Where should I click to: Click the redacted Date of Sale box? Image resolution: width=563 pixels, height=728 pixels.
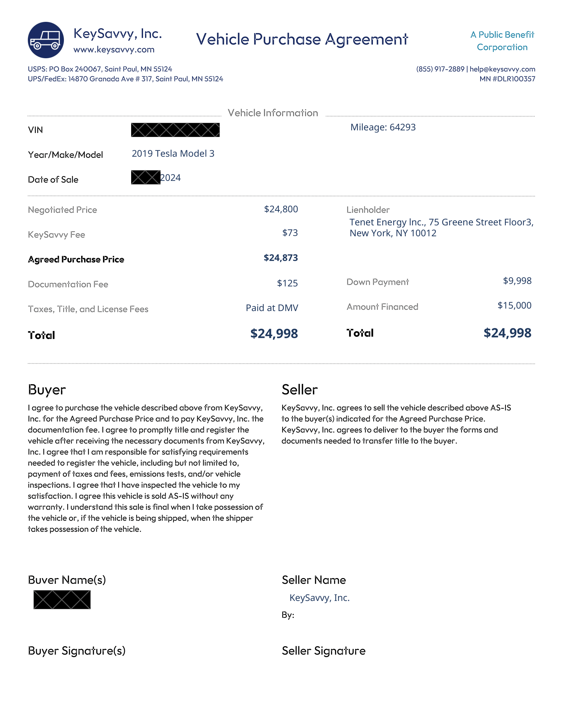tap(145, 177)
